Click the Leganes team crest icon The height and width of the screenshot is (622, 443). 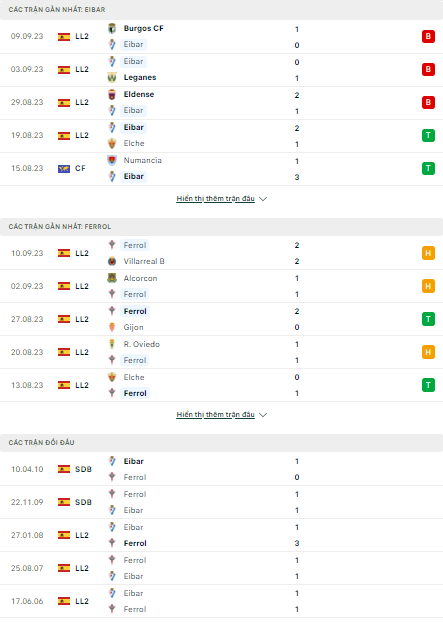pyautogui.click(x=112, y=77)
